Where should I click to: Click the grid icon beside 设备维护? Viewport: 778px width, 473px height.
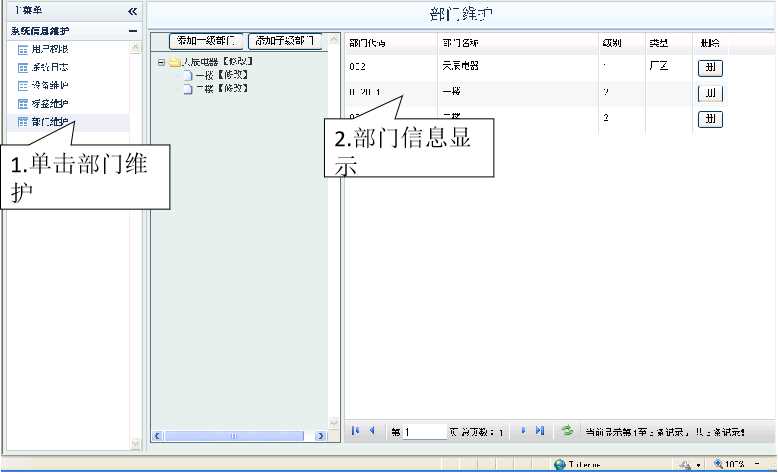click(x=23, y=86)
